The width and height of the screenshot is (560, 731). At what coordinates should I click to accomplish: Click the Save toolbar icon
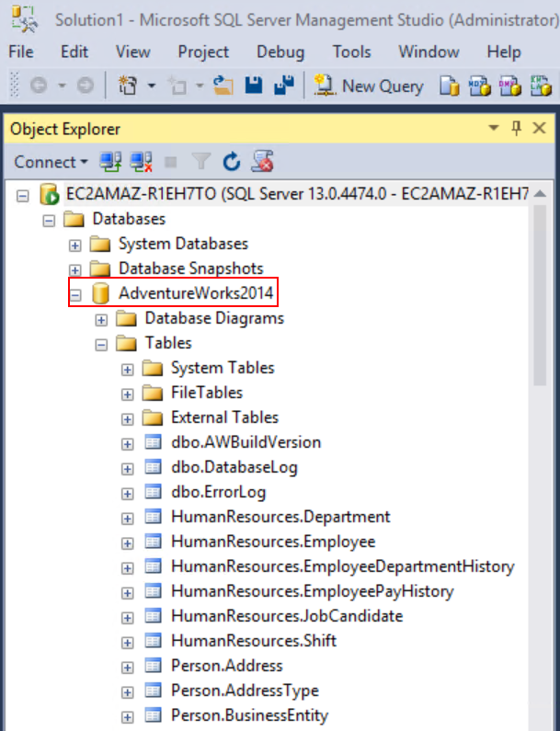click(x=254, y=86)
